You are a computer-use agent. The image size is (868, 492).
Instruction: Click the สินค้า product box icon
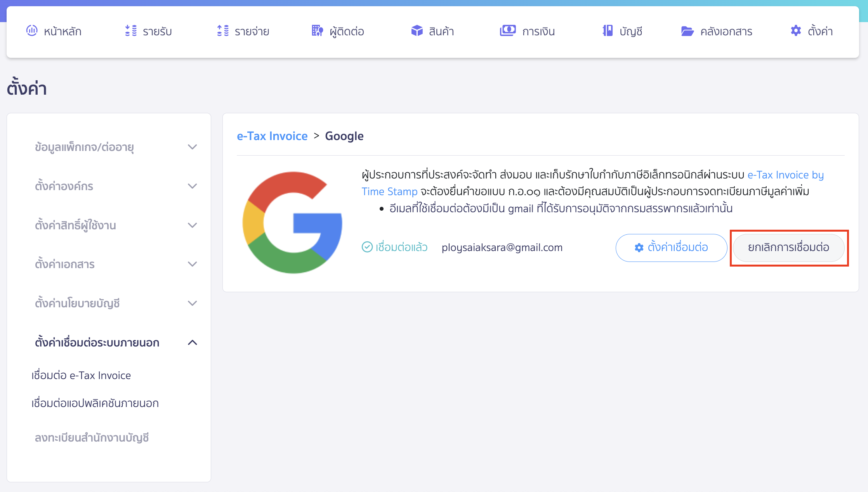[416, 31]
